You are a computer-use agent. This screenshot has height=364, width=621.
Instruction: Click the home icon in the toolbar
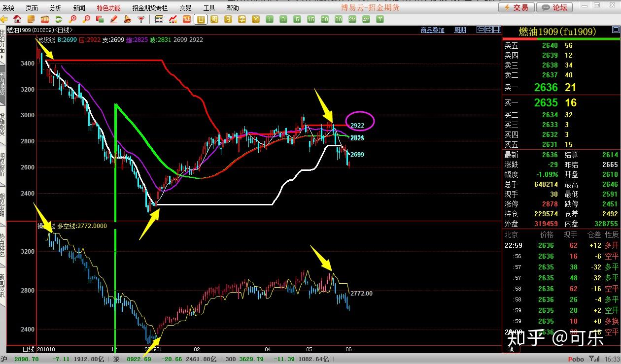click(17, 19)
